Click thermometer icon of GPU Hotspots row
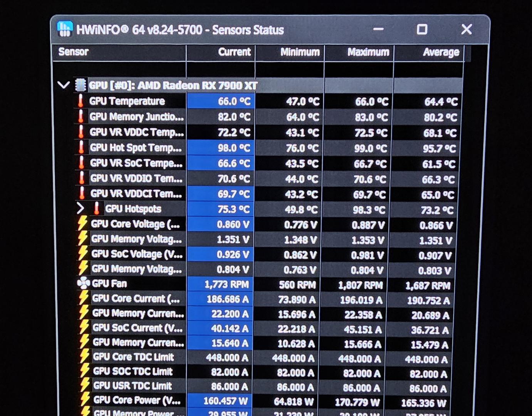The image size is (532, 416). click(97, 208)
